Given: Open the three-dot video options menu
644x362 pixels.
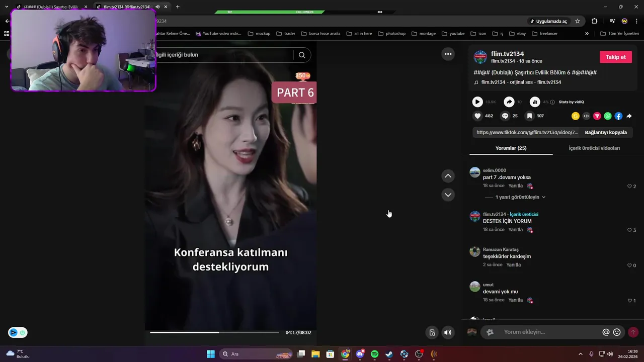Looking at the screenshot, I should (448, 54).
